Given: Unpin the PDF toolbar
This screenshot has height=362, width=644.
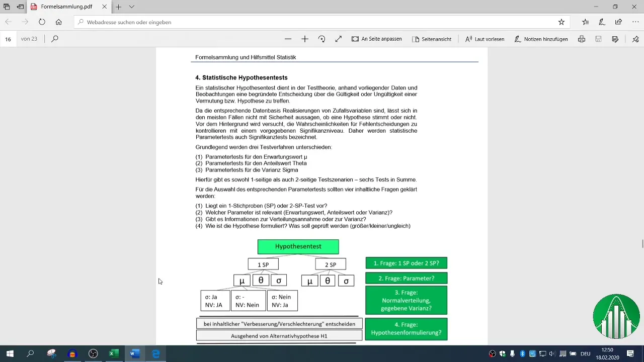Looking at the screenshot, I should [x=635, y=39].
